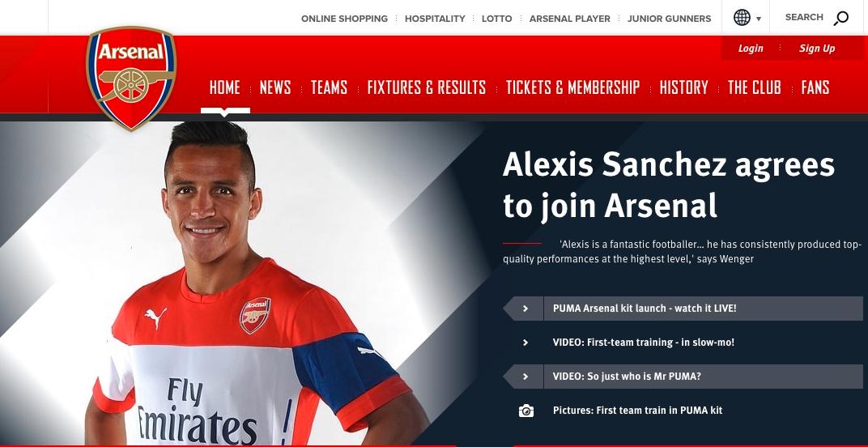868x447 pixels.
Task: Expand the language dropdown arrow
Action: click(x=759, y=19)
